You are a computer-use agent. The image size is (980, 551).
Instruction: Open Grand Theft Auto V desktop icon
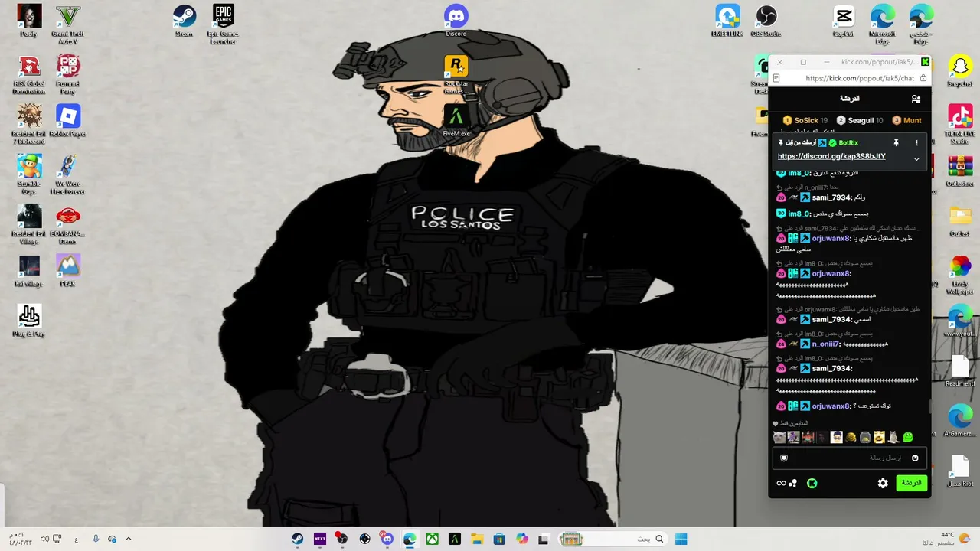point(67,24)
